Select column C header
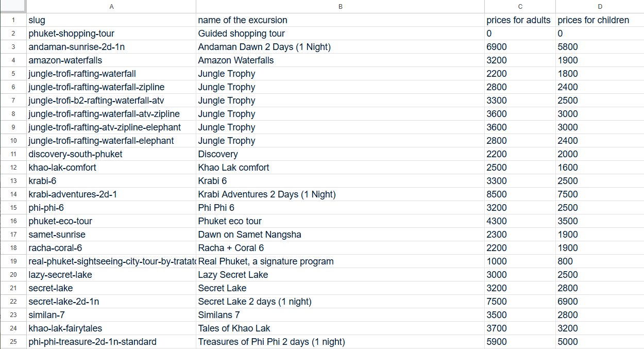This screenshot has width=644, height=349. click(x=520, y=6)
